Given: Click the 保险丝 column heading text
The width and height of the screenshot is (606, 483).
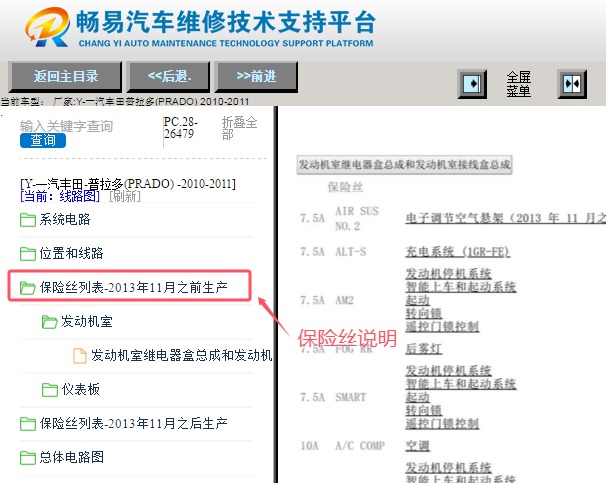Looking at the screenshot, I should (345, 187).
